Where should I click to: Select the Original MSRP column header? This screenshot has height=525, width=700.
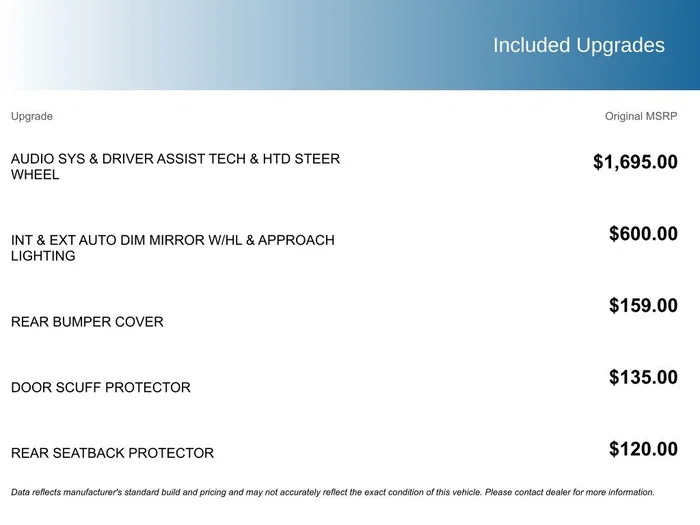(641, 116)
